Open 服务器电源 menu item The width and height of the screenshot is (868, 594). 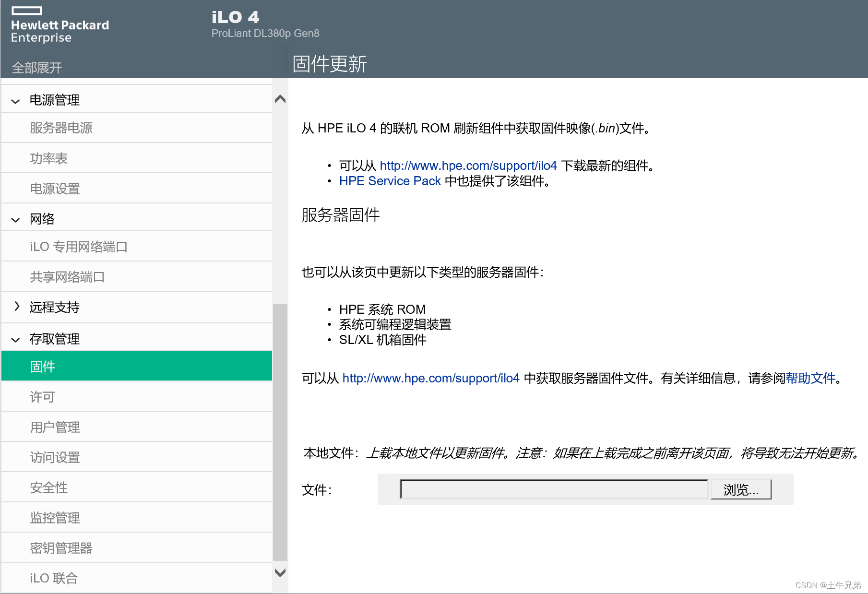pos(137,128)
